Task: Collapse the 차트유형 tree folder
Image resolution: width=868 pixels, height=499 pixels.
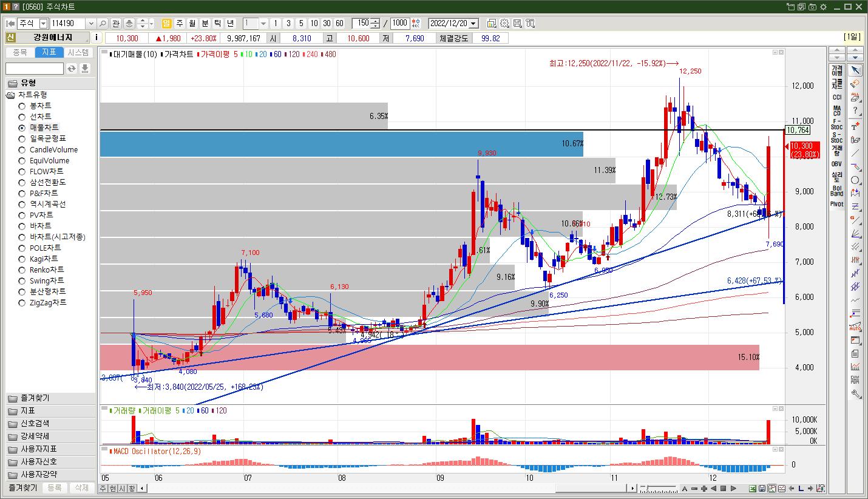Action: pyautogui.click(x=11, y=95)
